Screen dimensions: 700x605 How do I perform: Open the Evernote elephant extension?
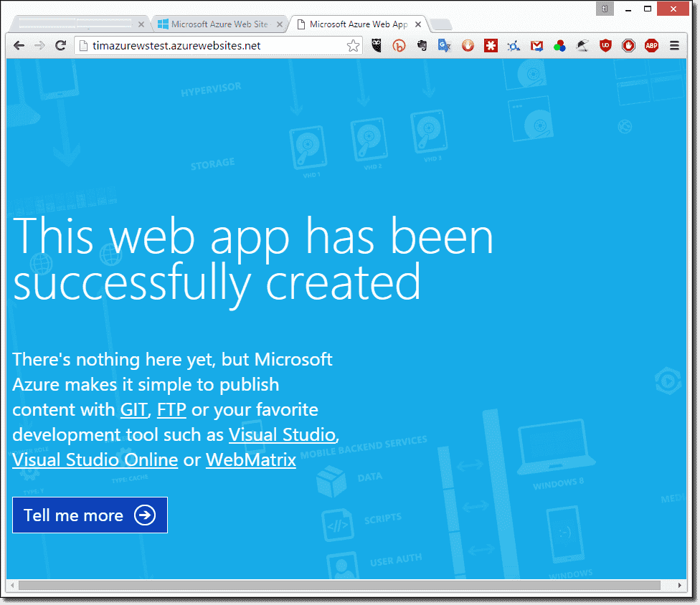pyautogui.click(x=422, y=45)
